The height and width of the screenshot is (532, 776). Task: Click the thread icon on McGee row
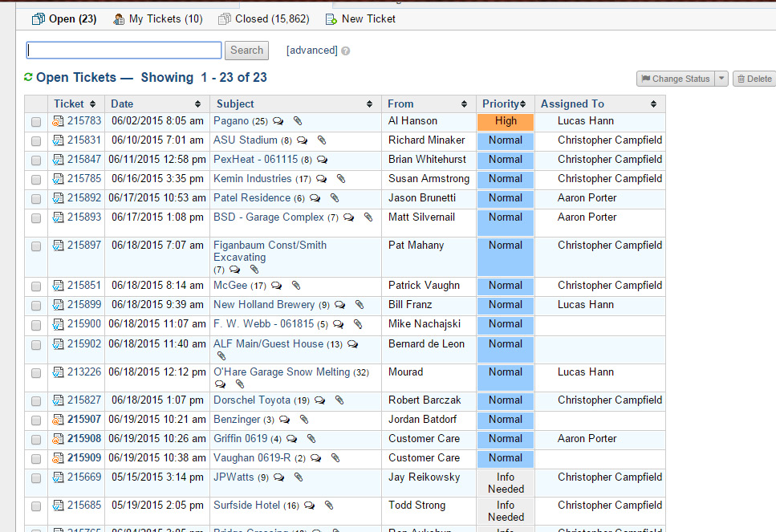click(x=277, y=286)
